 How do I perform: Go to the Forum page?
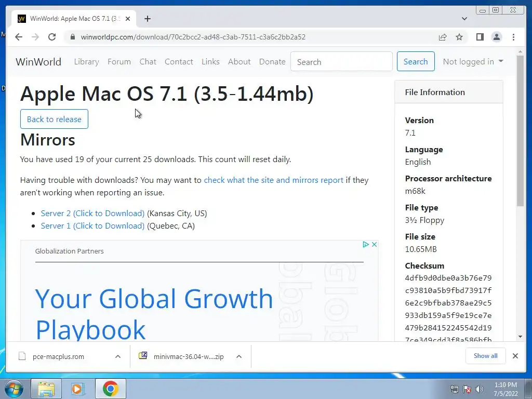119,61
